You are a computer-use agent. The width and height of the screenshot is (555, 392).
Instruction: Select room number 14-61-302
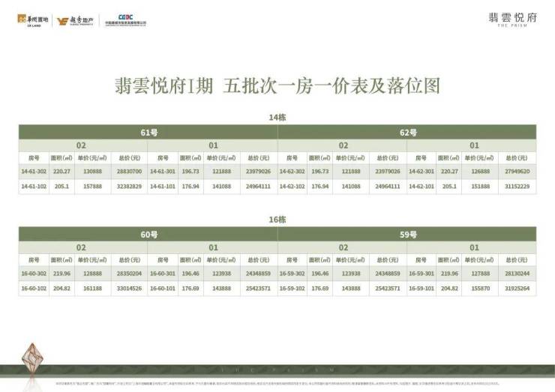[34, 171]
